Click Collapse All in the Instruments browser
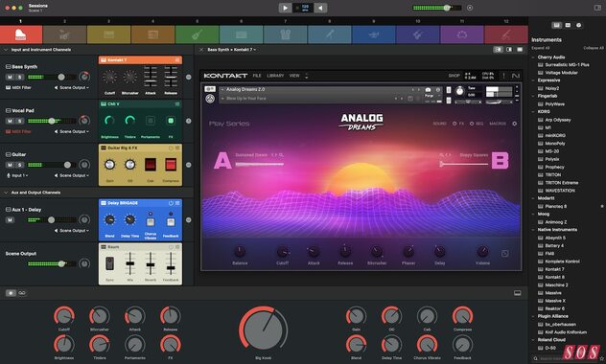Image resolution: width=606 pixels, height=364 pixels. click(x=594, y=48)
